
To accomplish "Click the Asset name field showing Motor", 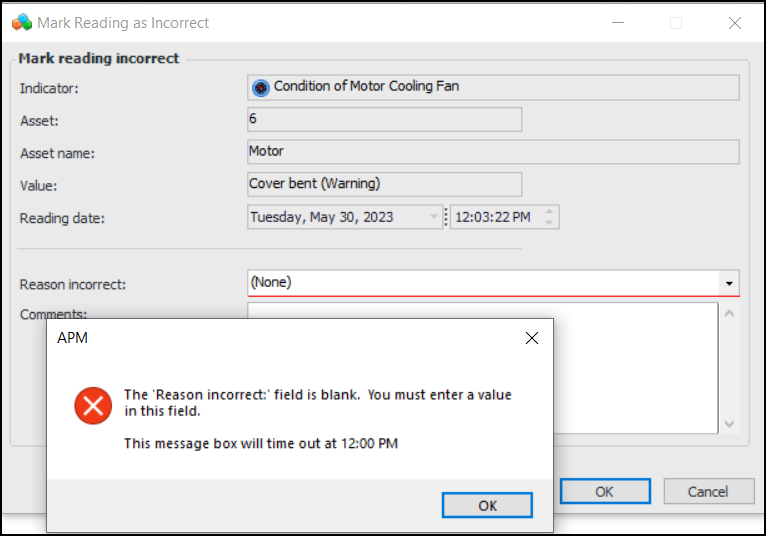I will 492,152.
